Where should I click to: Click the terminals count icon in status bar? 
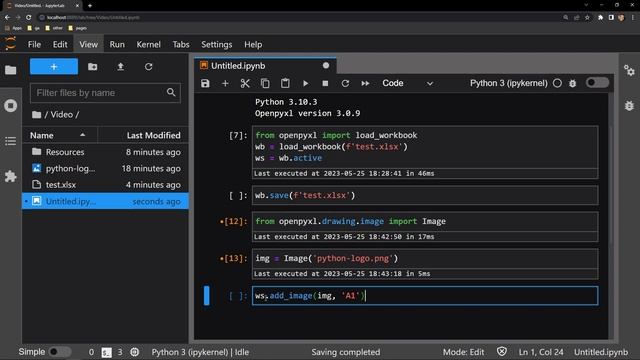pyautogui.click(x=107, y=352)
